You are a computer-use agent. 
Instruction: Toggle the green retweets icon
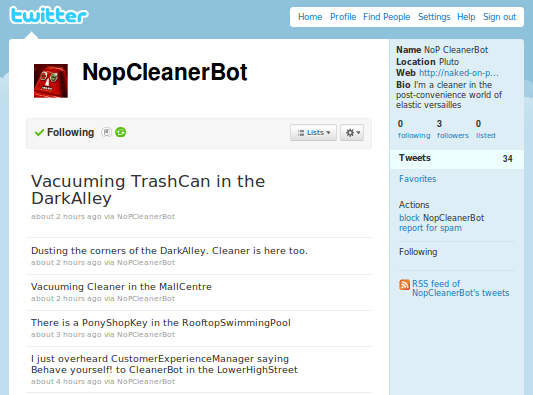click(121, 132)
